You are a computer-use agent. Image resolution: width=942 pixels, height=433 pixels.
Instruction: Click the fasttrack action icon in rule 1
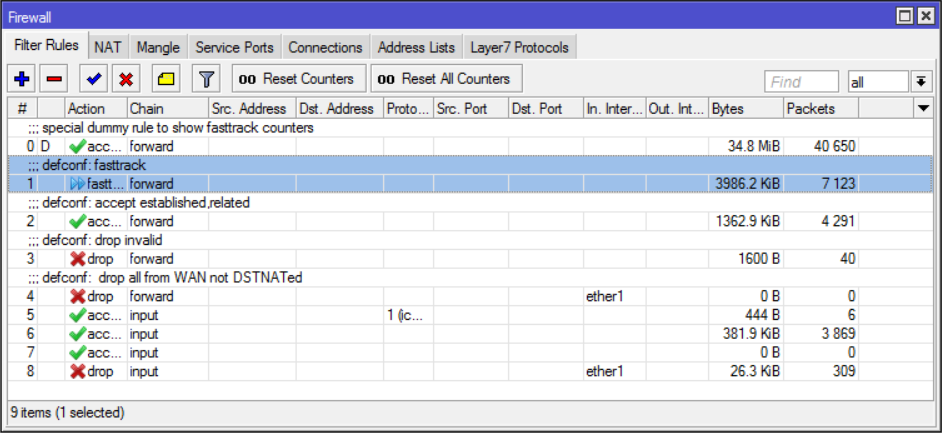(x=77, y=184)
